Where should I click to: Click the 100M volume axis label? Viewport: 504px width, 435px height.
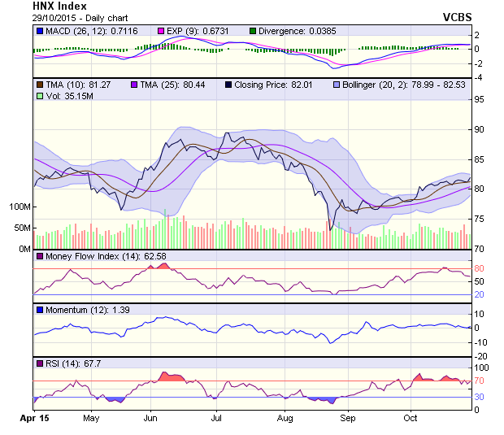coord(19,207)
